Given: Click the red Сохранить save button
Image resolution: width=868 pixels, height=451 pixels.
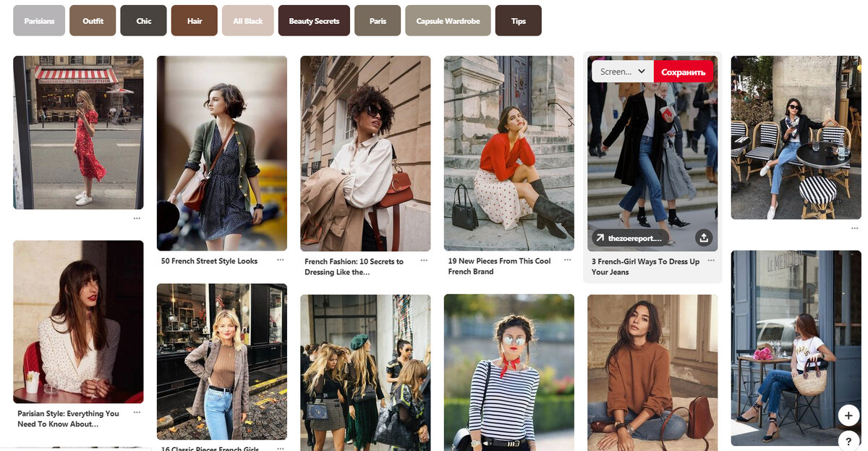Looking at the screenshot, I should tap(684, 72).
